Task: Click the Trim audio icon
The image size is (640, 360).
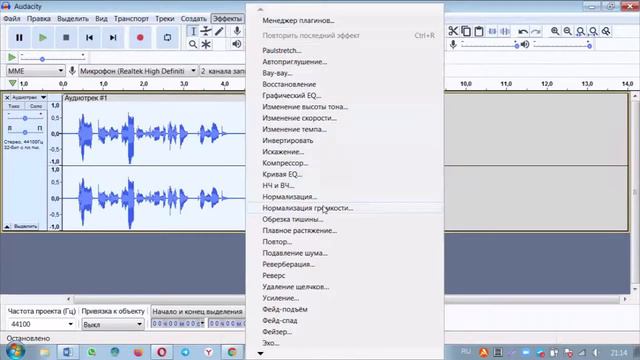Action: pos(492,31)
